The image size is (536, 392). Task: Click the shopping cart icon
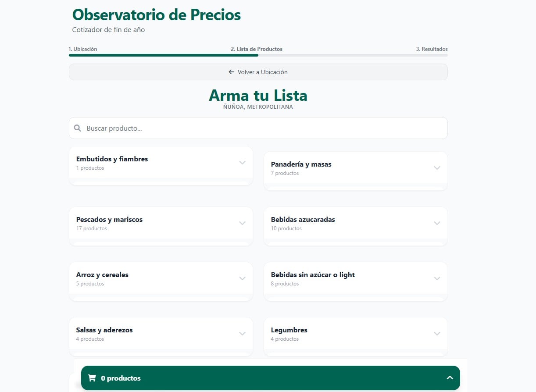pos(92,378)
